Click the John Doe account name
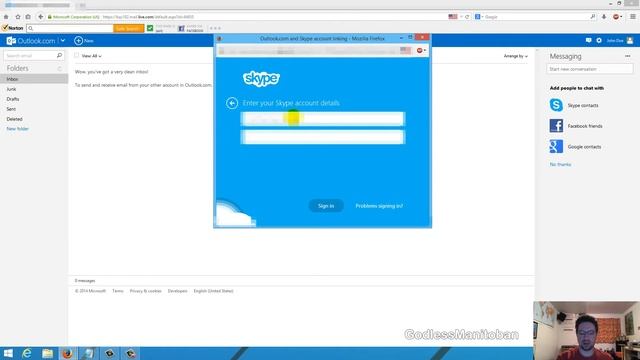This screenshot has width=640, height=360. 615,40
